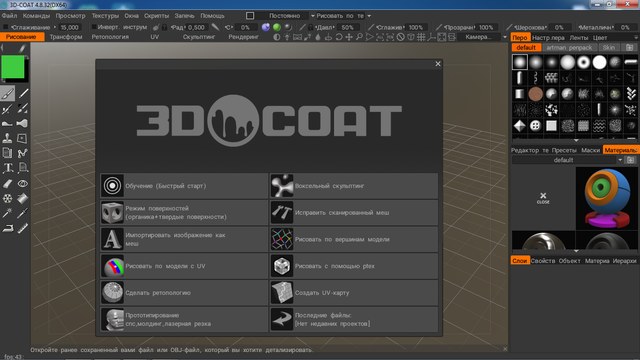
Task: Select the Ruler measure tool
Action: (22, 228)
